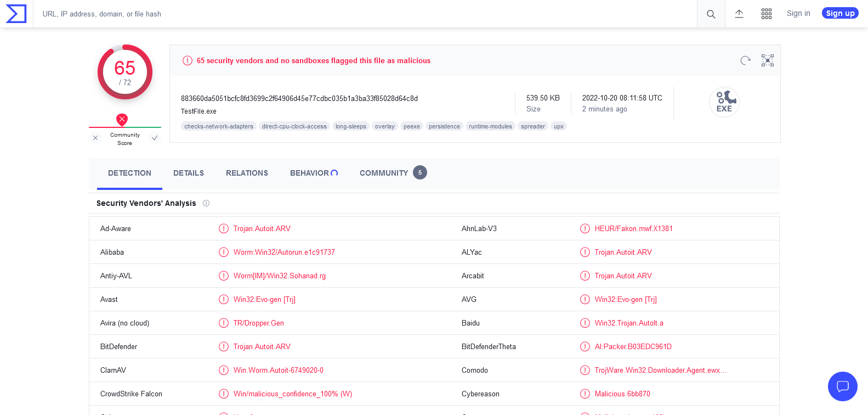868x415 pixels.
Task: Open the apps grid menu icon
Action: pyautogui.click(x=767, y=14)
